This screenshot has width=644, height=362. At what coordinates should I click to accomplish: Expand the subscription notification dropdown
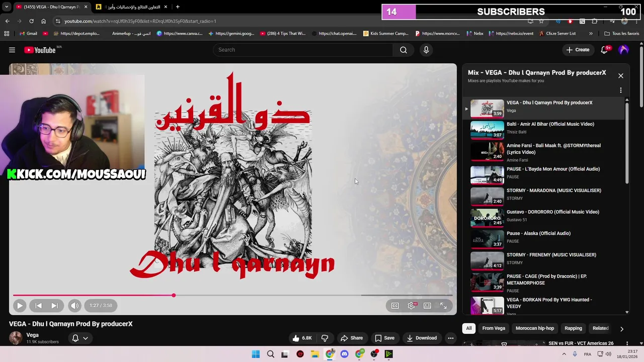[80, 338]
